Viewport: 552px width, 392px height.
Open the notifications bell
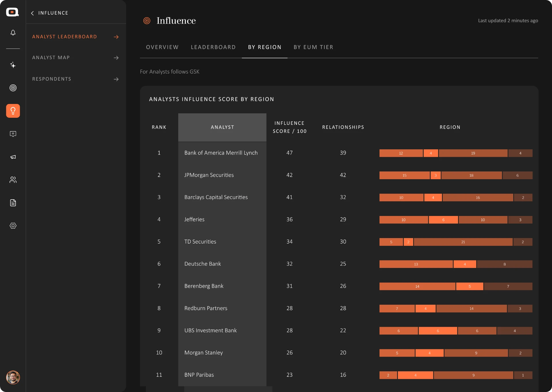point(13,32)
